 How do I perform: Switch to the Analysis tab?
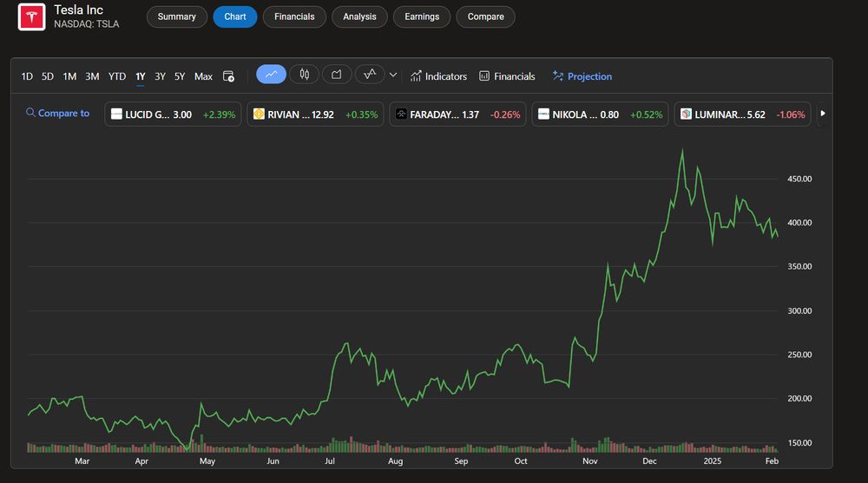coord(359,16)
